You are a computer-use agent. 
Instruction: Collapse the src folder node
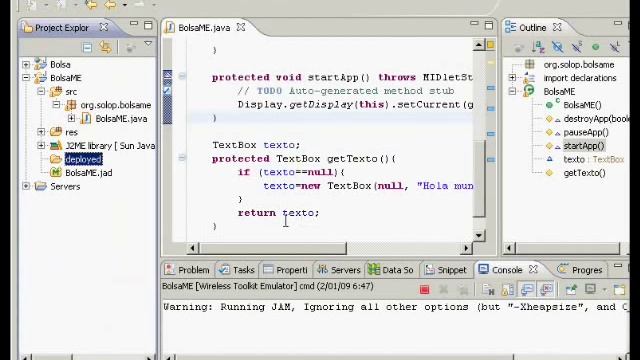[41, 91]
